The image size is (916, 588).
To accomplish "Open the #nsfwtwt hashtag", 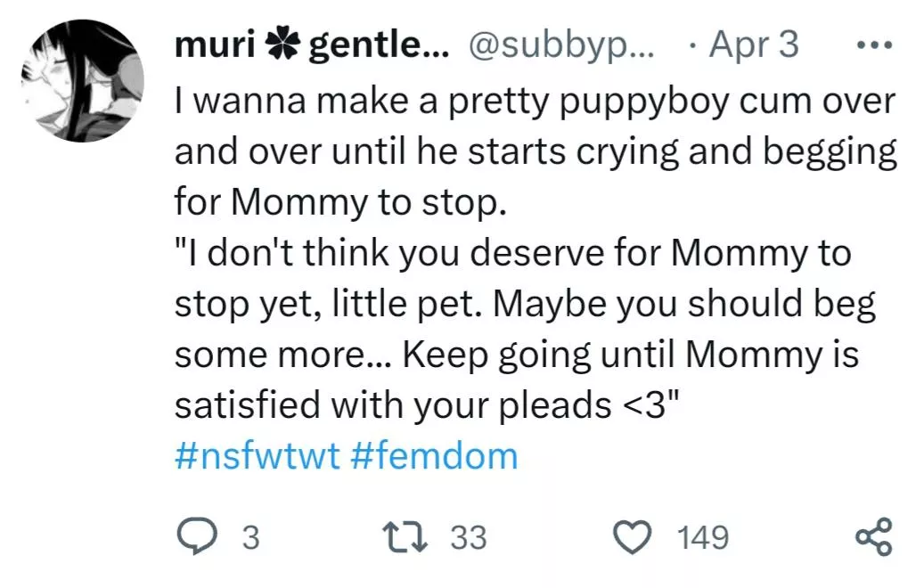I will [x=257, y=456].
